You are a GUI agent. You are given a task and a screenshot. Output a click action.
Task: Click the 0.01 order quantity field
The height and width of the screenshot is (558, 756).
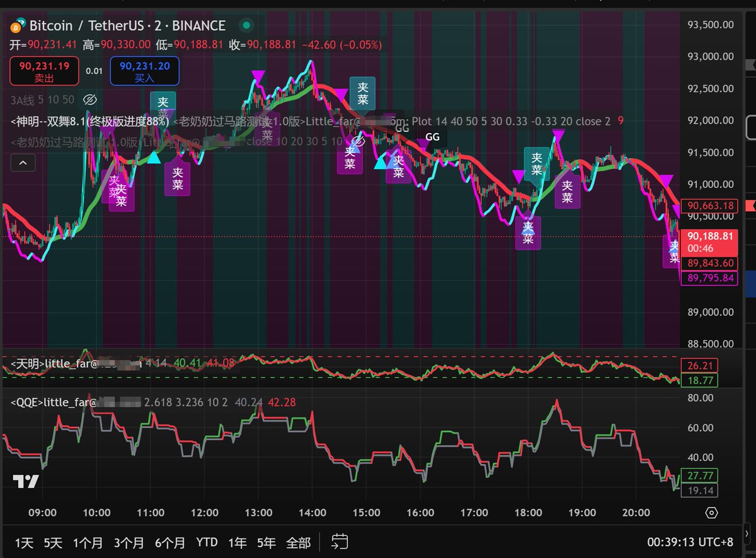pos(94,71)
